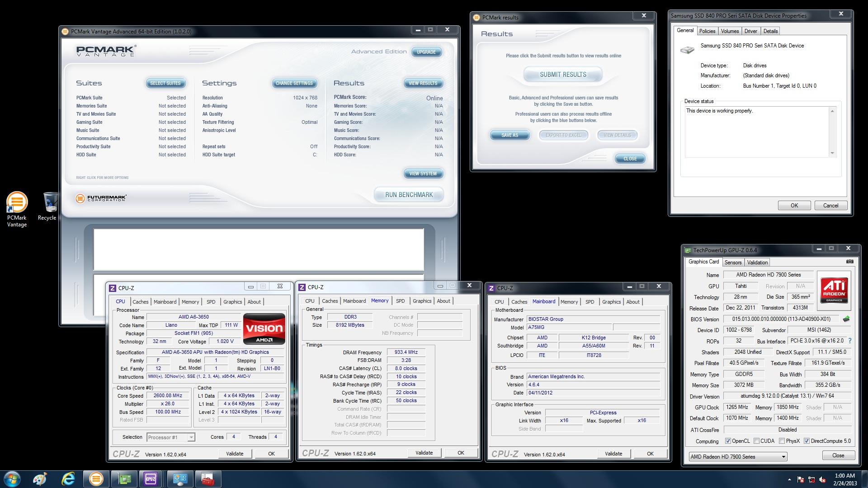Show hidden tray icons arrow
This screenshot has height=488, width=868.
pos(789,479)
